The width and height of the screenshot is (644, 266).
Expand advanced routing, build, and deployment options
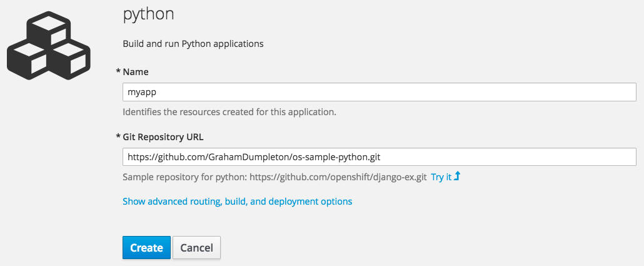[237, 202]
